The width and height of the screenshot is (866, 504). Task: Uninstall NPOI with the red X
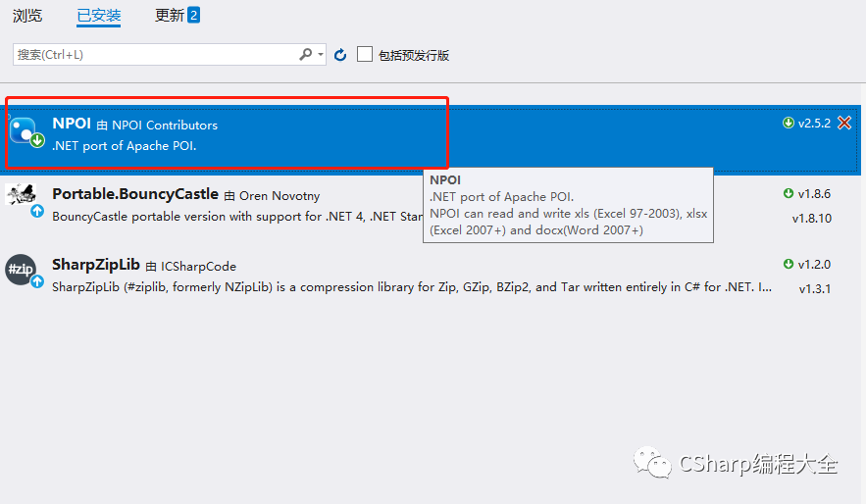[x=843, y=123]
